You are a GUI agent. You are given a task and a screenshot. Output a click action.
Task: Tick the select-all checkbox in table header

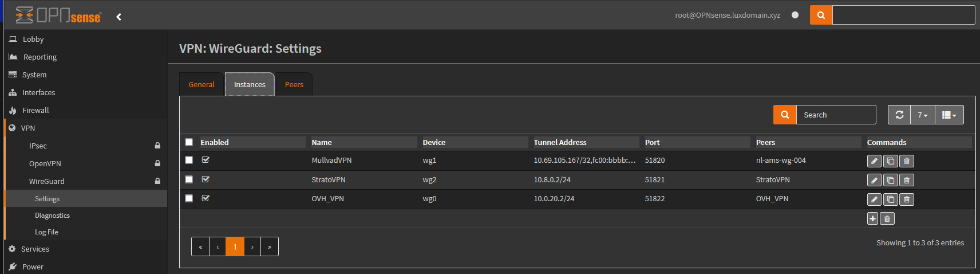click(x=189, y=142)
